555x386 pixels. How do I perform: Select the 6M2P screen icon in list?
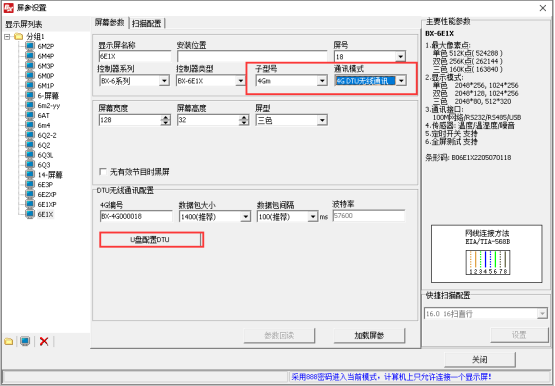pyautogui.click(x=30, y=46)
